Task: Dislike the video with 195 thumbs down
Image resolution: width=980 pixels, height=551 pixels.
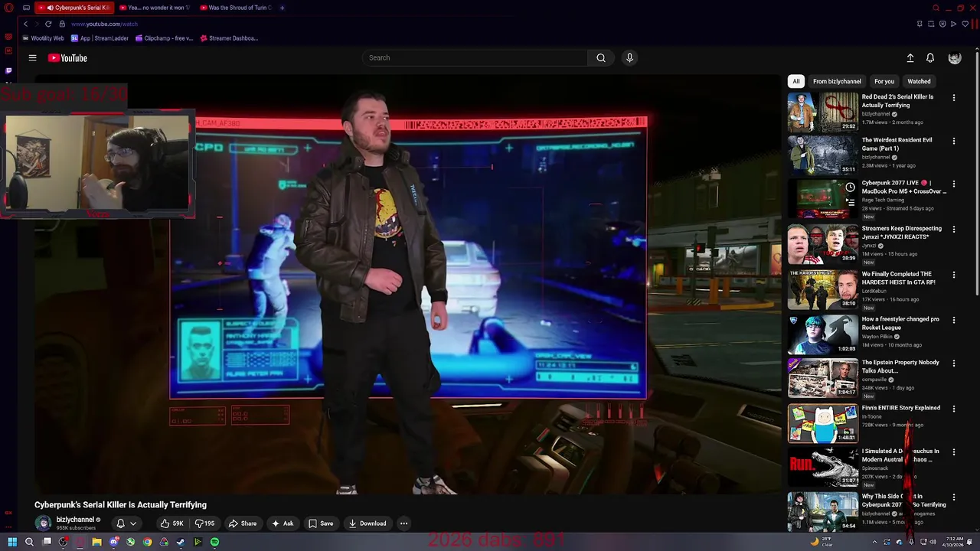Action: 204,523
